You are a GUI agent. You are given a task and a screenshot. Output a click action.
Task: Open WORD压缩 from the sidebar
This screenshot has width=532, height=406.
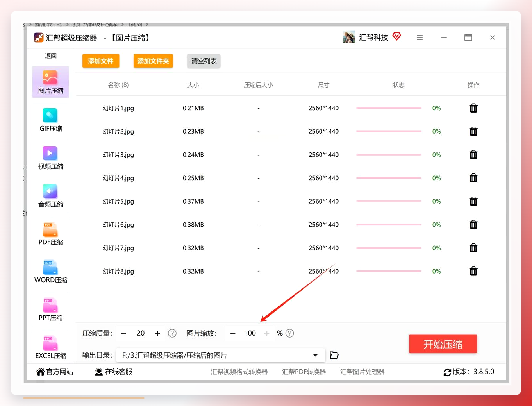tap(50, 272)
